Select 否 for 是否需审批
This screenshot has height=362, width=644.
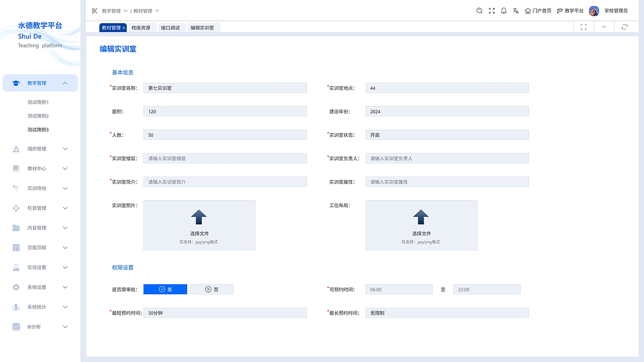coord(211,289)
